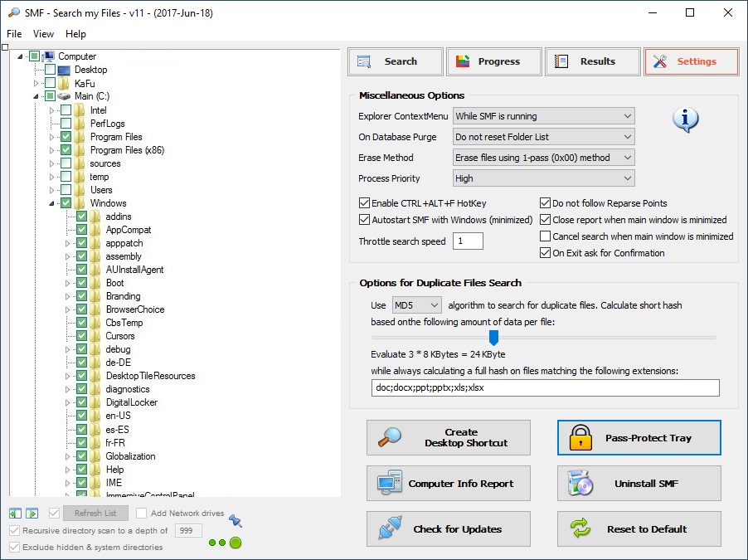Viewport: 748px width, 560px height.
Task: Click the Reset to Default button
Action: coord(639,529)
